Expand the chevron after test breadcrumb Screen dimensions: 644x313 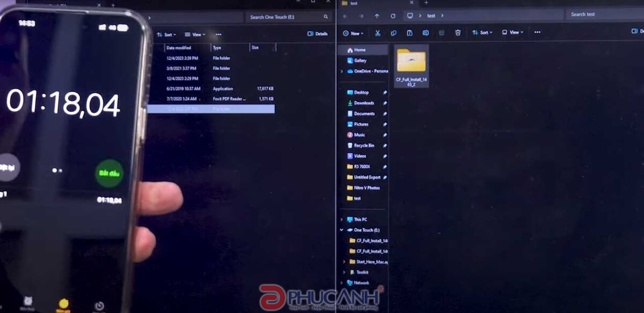442,16
